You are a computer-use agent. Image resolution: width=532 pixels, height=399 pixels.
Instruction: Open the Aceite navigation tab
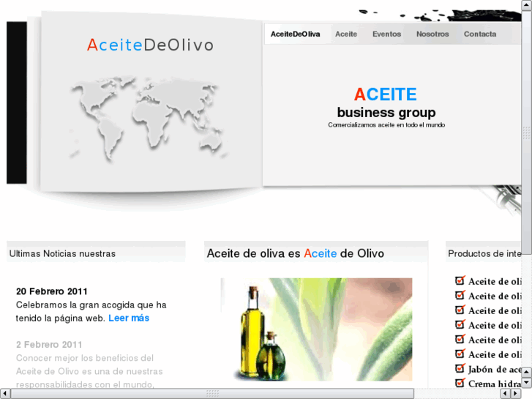click(346, 34)
